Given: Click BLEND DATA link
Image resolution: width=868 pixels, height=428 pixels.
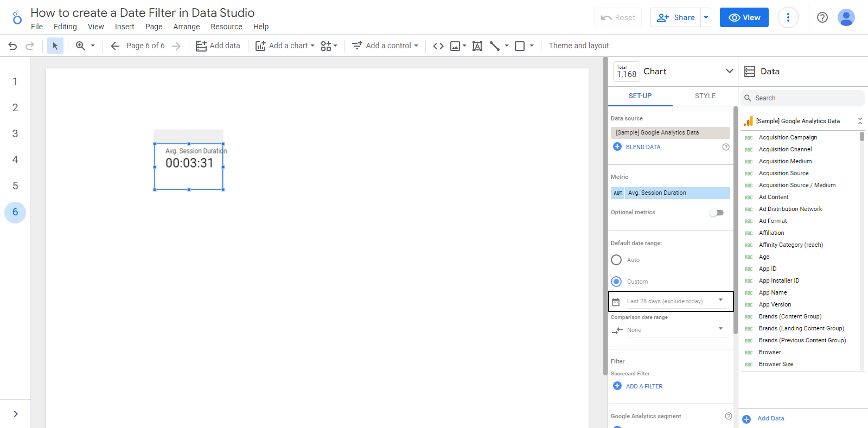Looking at the screenshot, I should (643, 147).
